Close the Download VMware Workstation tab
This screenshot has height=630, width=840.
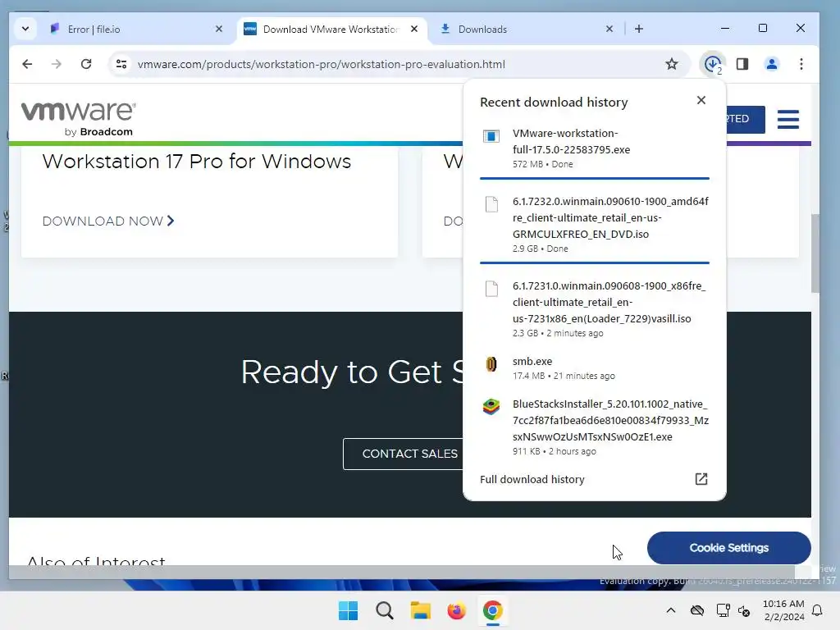click(413, 29)
